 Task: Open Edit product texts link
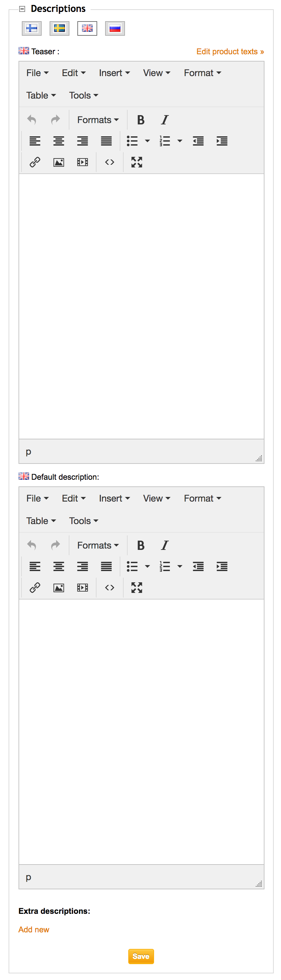(x=230, y=51)
